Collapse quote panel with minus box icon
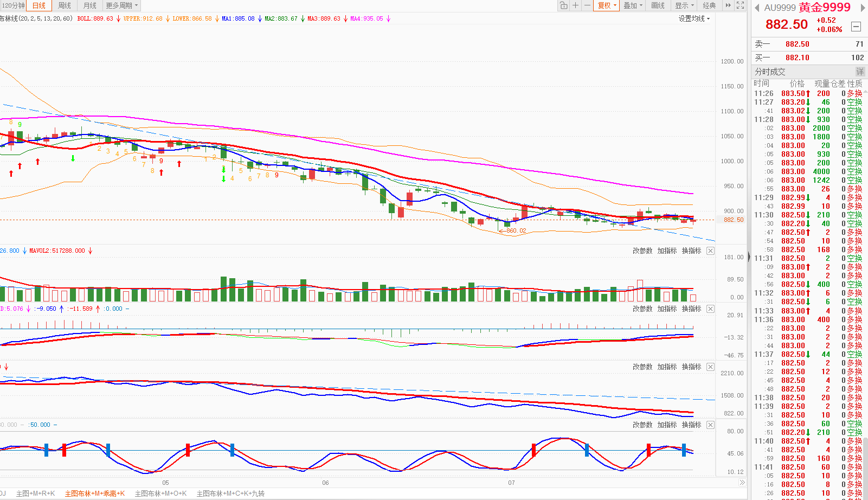 pyautogui.click(x=856, y=27)
